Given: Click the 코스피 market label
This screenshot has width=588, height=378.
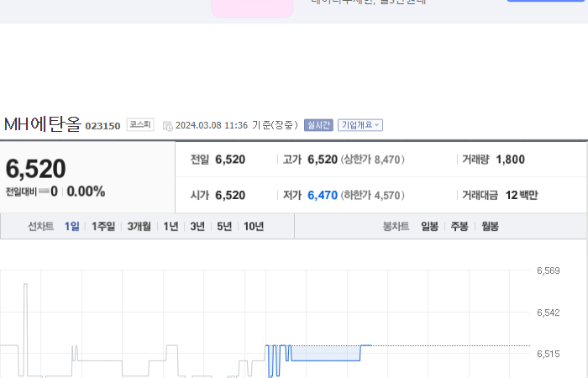Looking at the screenshot, I should 140,124.
